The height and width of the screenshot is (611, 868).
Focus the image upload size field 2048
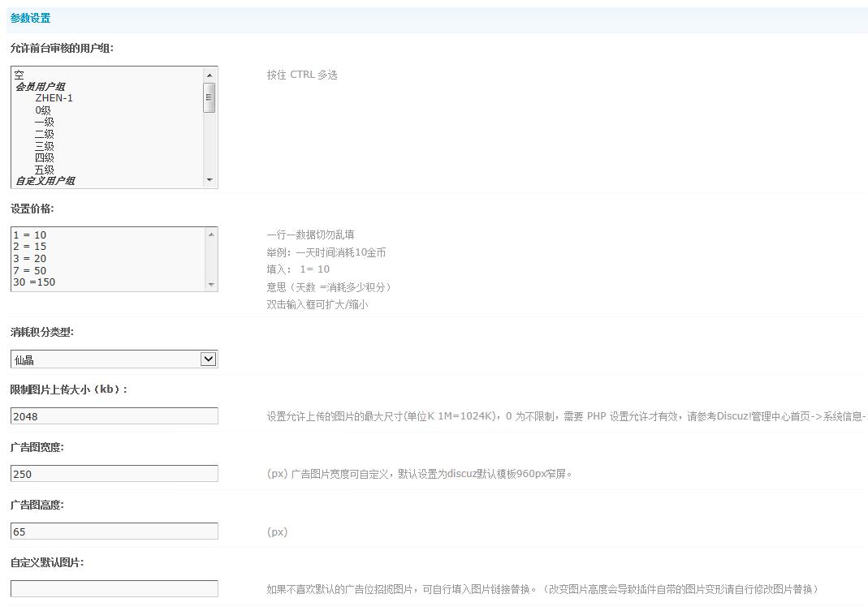114,416
